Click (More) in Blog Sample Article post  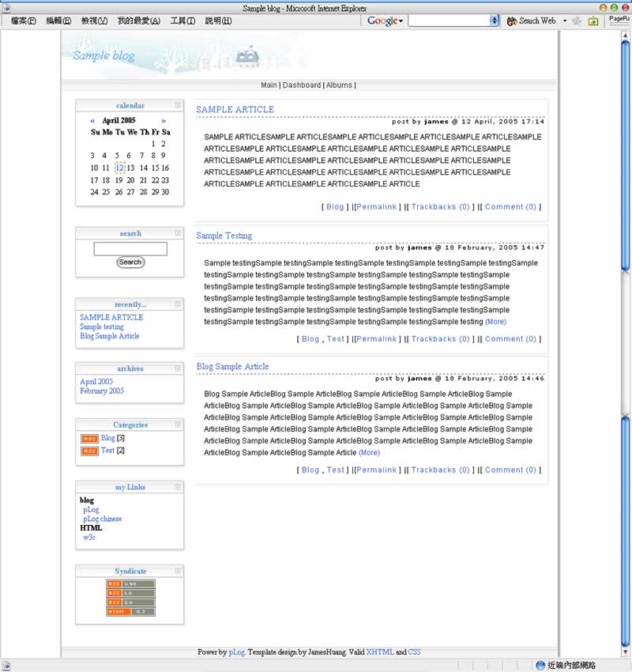(x=369, y=452)
